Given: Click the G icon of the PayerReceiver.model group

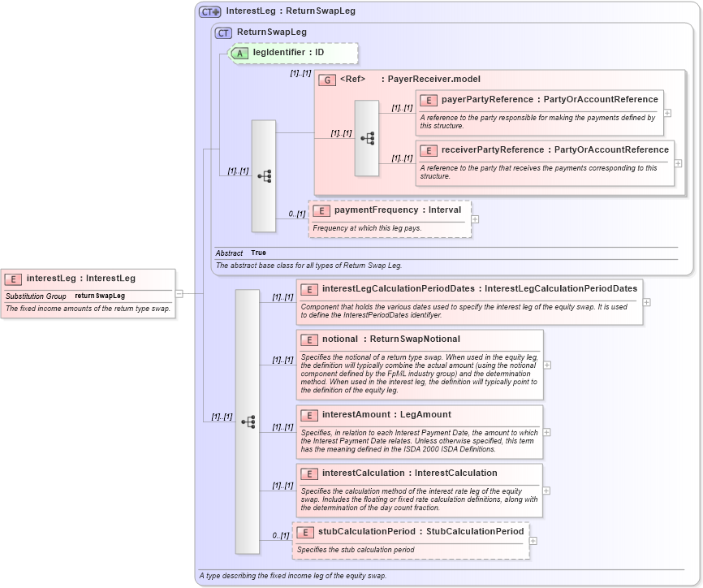Looking at the screenshot, I should [328, 79].
